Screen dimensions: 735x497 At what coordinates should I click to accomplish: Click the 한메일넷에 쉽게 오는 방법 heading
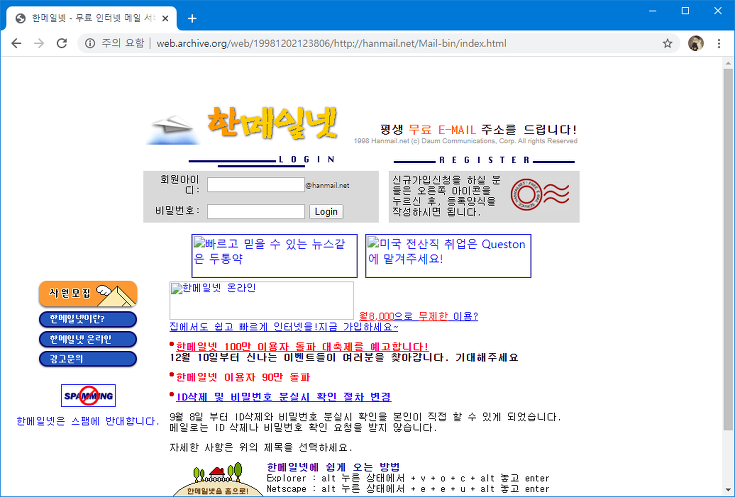tap(333, 467)
